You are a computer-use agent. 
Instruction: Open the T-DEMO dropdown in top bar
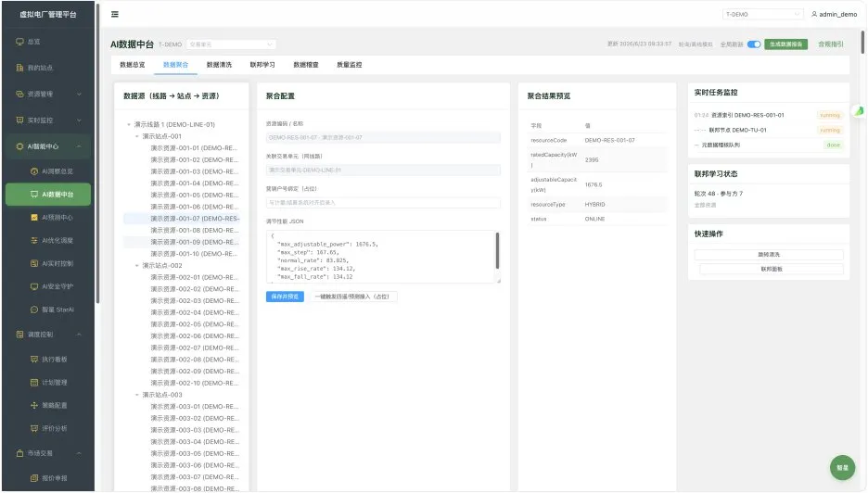(x=762, y=15)
